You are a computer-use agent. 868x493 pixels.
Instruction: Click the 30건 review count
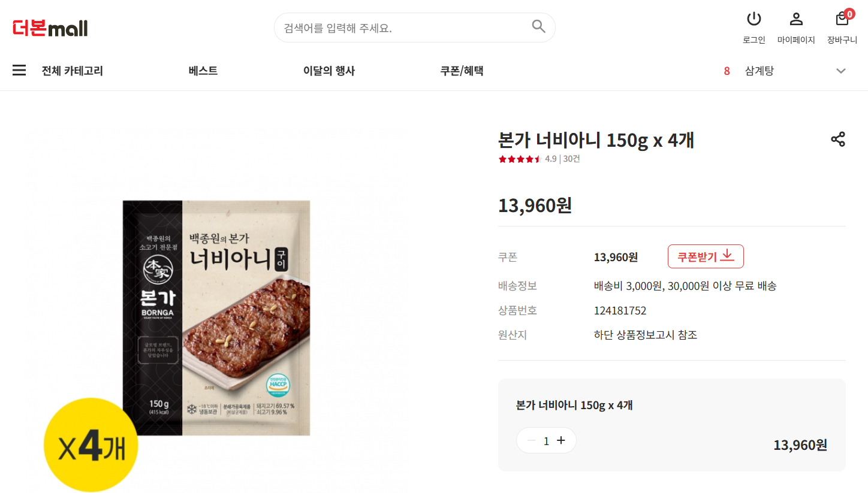click(572, 159)
